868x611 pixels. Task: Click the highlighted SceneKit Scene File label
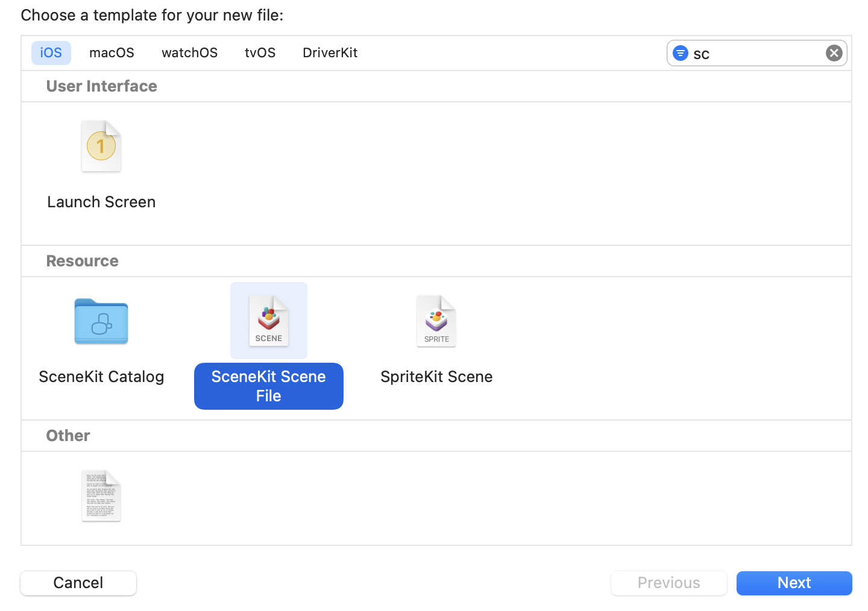(269, 386)
